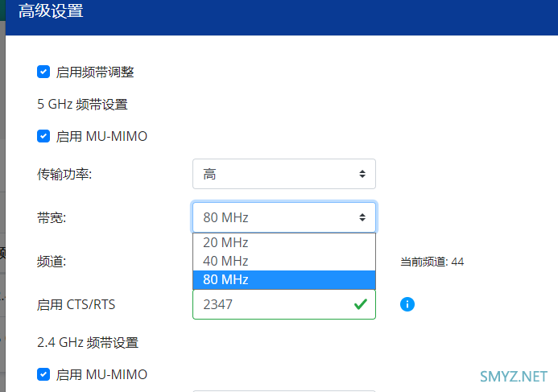This screenshot has width=558, height=392.
Task: Click the 当前频道: 44 status text
Action: click(432, 262)
